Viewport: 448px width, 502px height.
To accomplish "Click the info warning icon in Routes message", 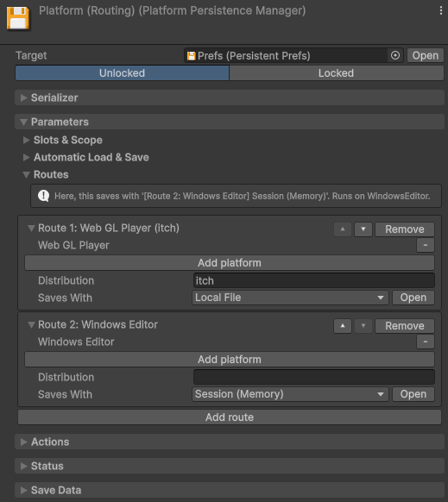I will [x=43, y=196].
